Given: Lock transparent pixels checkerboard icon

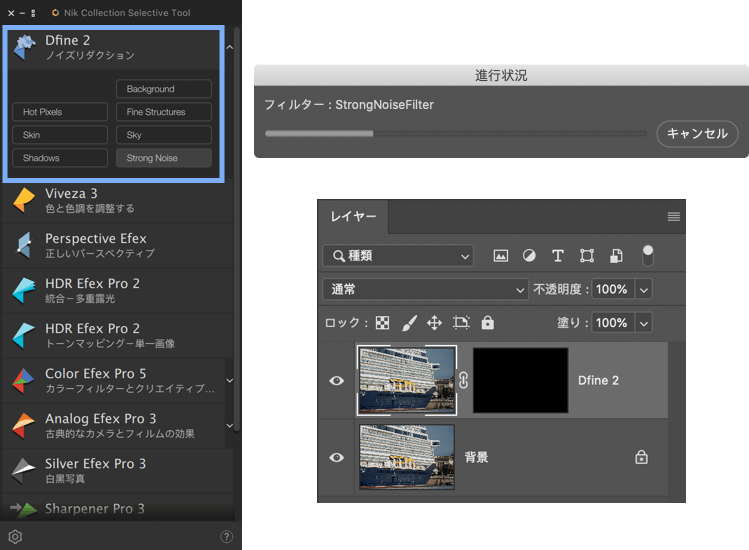Looking at the screenshot, I should tap(382, 323).
